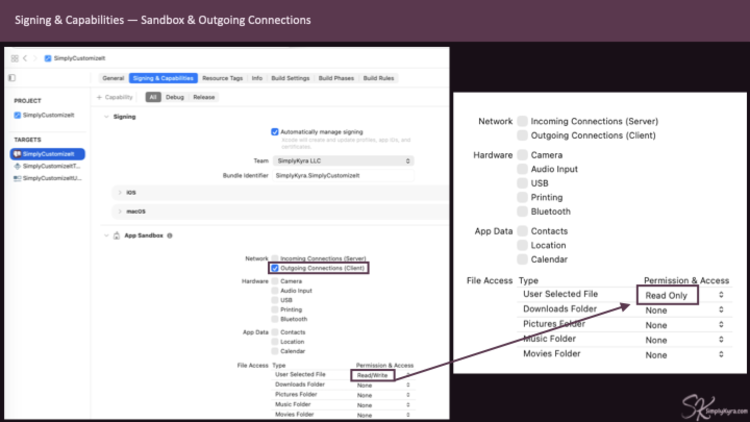Go forward with the right chevron
750x422 pixels.
point(34,58)
